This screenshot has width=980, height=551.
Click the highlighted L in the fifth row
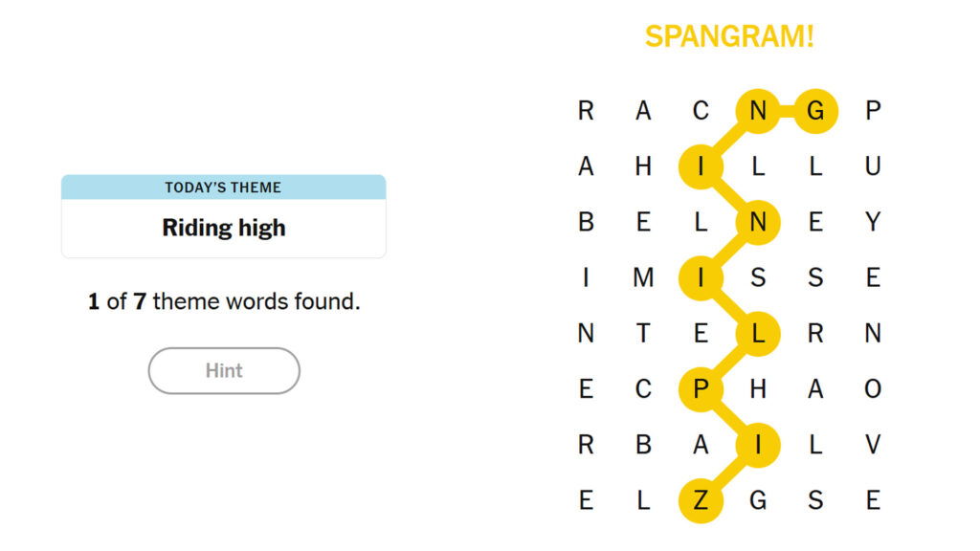click(x=759, y=333)
